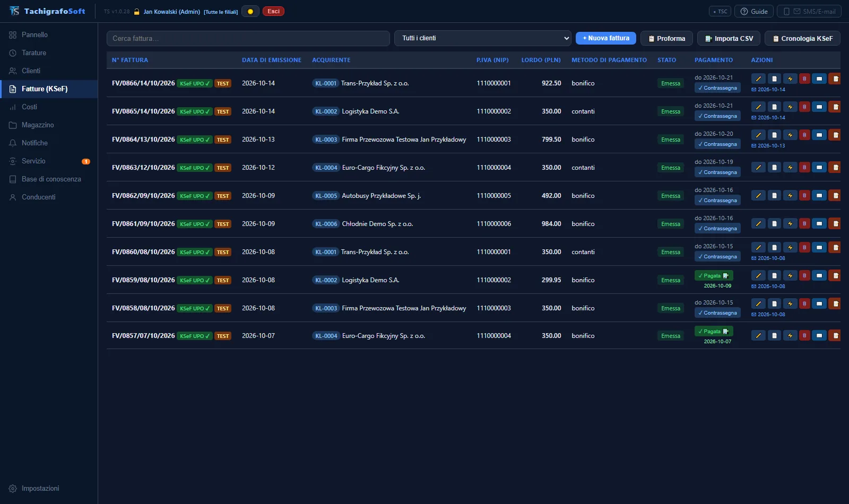Delete invoice FV/0863/12/10/2026 with the red trash icon

[x=804, y=167]
